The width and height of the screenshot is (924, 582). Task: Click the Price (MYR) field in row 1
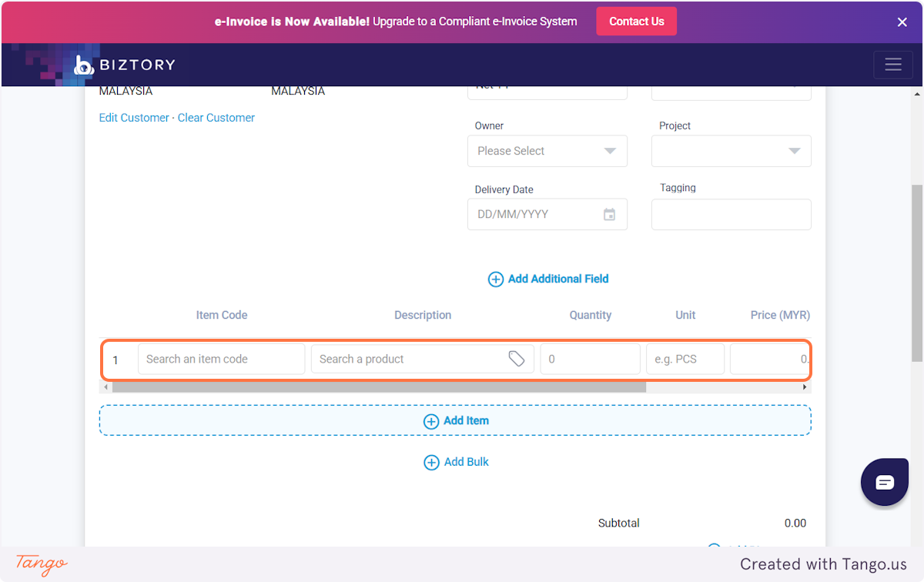[x=770, y=359]
